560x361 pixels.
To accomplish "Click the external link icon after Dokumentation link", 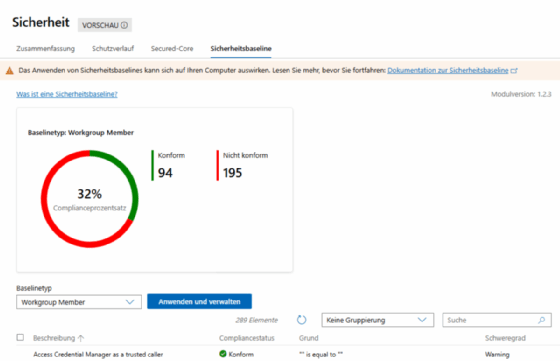I will pos(514,71).
